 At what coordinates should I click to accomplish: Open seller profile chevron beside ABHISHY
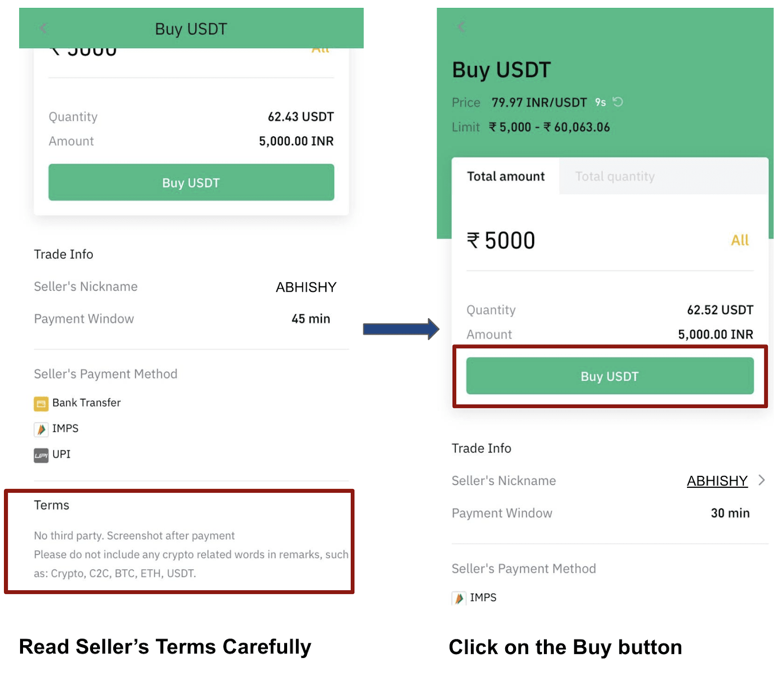tap(761, 480)
